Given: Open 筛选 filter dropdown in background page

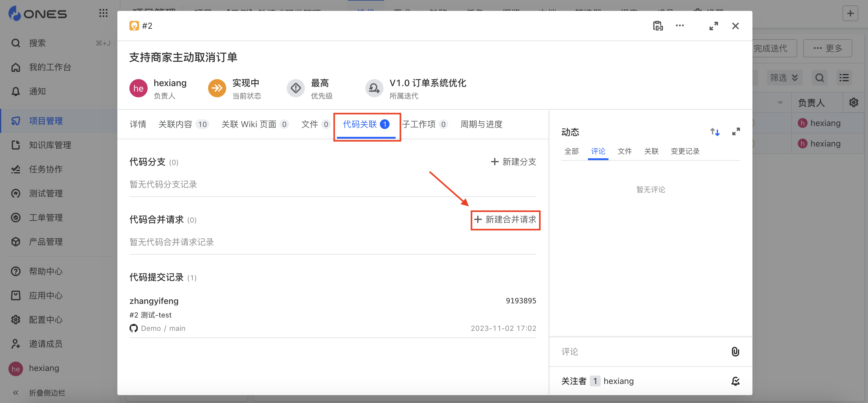Looking at the screenshot, I should coord(785,78).
